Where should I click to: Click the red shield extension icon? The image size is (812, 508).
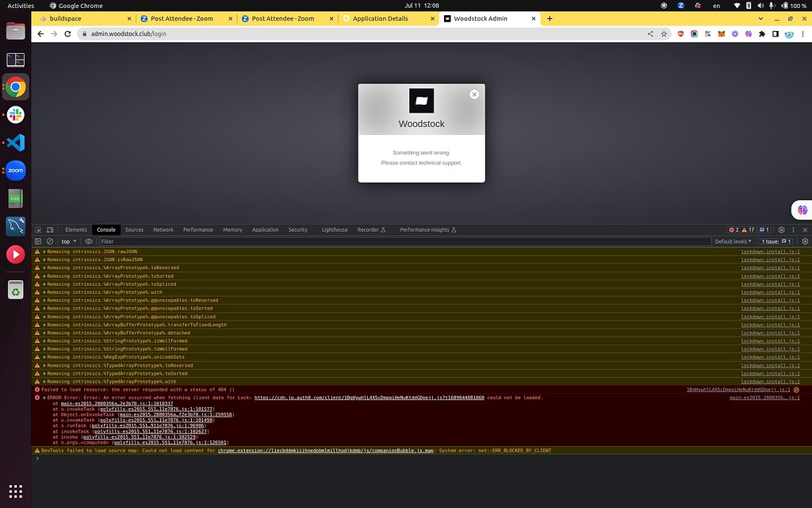(x=680, y=33)
